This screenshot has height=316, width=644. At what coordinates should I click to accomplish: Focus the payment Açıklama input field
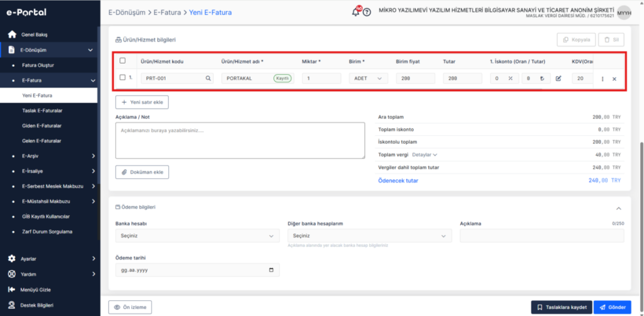coord(541,236)
